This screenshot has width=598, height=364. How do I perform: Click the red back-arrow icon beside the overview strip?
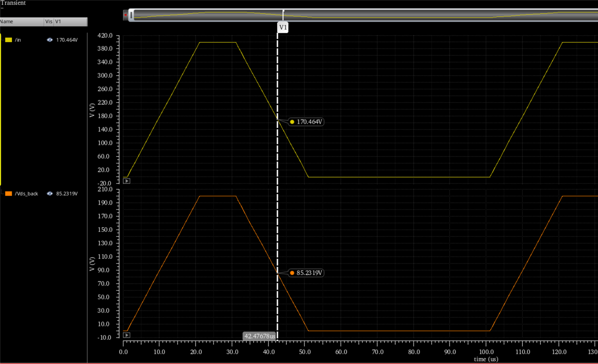tap(124, 14)
